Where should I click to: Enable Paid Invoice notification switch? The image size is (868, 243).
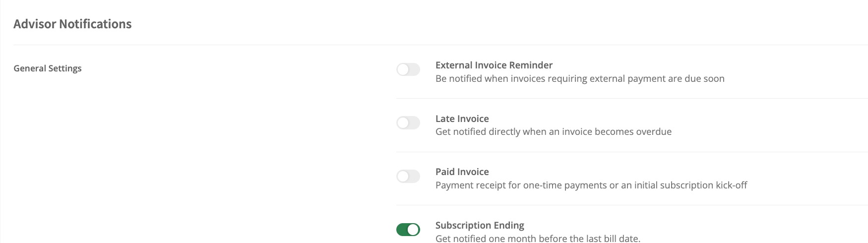point(408,176)
